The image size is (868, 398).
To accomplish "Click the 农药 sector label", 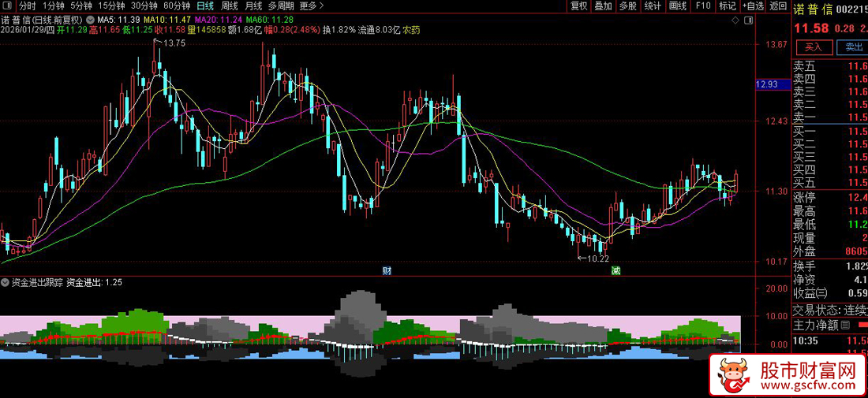I will (411, 29).
